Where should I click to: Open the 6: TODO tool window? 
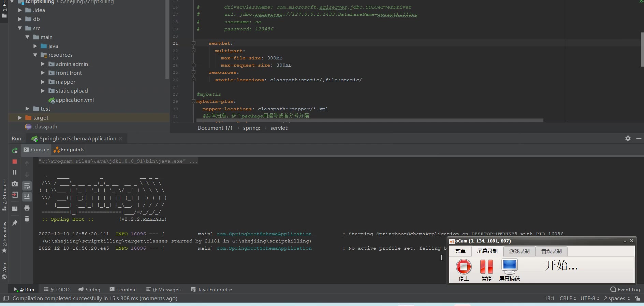[57, 290]
